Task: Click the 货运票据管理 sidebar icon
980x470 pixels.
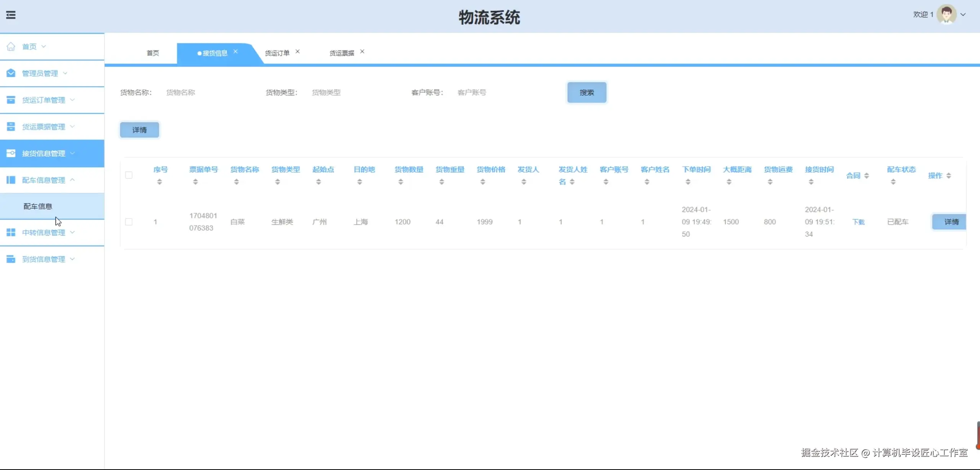Action: [11, 127]
